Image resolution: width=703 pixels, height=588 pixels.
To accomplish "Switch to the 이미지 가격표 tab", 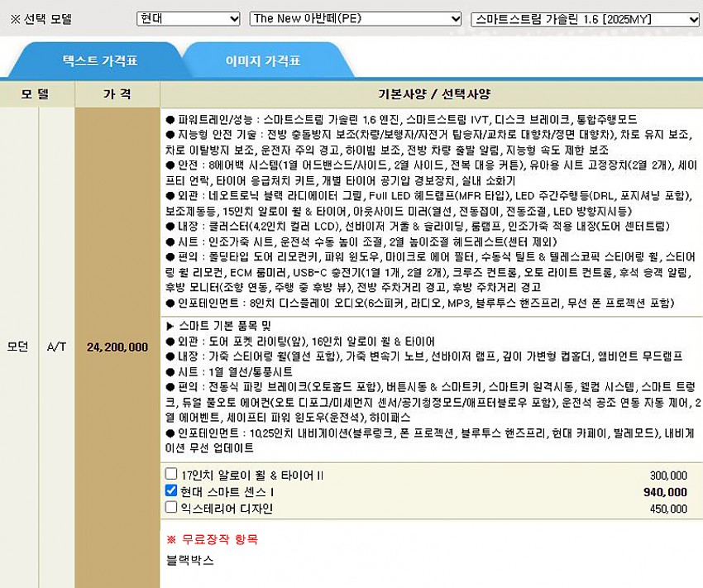I will (x=262, y=61).
